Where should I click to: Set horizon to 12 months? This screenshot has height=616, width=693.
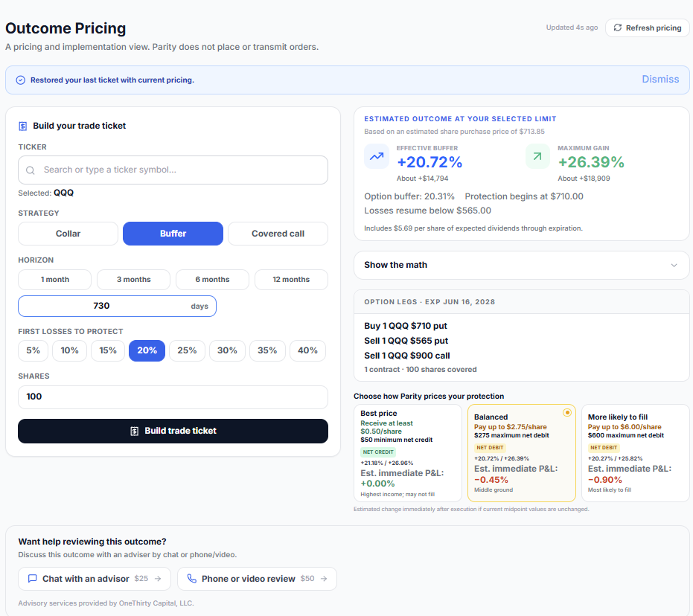point(291,280)
